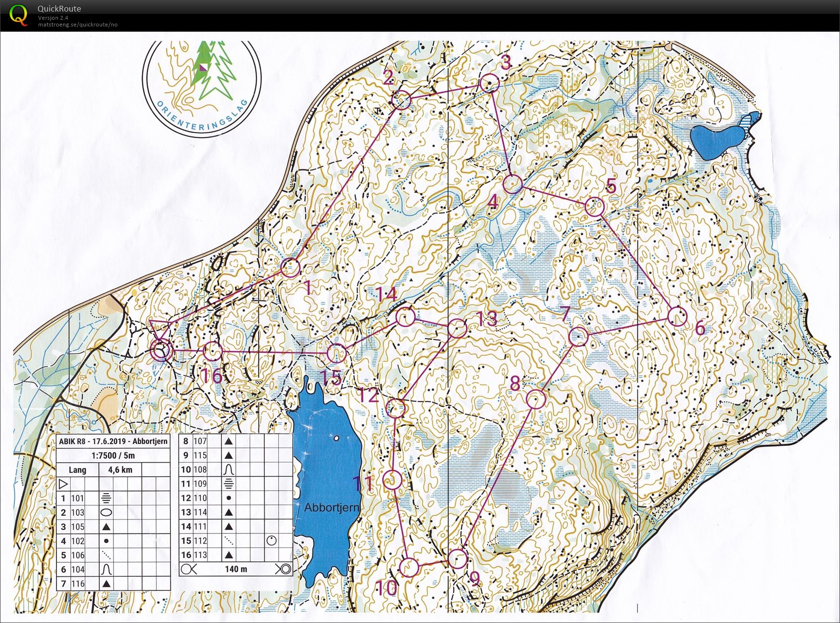This screenshot has height=623, width=840.
Task: Click control code 102 in the table
Action: 78,541
